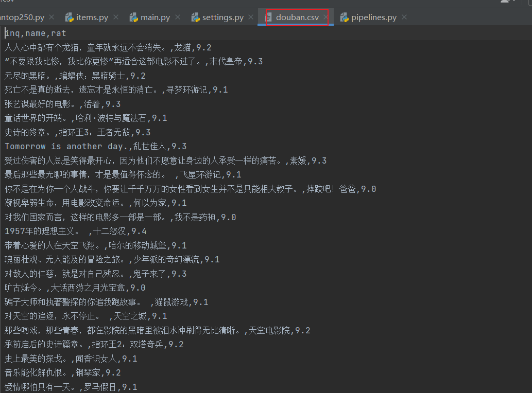Click the line ending with '天堂电影院,9.2'

coord(158,330)
